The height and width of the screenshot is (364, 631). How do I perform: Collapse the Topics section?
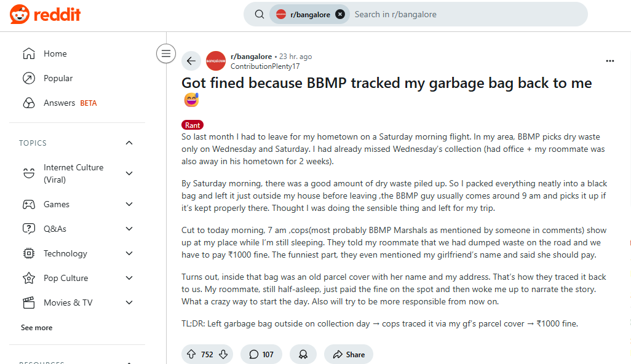pos(129,143)
